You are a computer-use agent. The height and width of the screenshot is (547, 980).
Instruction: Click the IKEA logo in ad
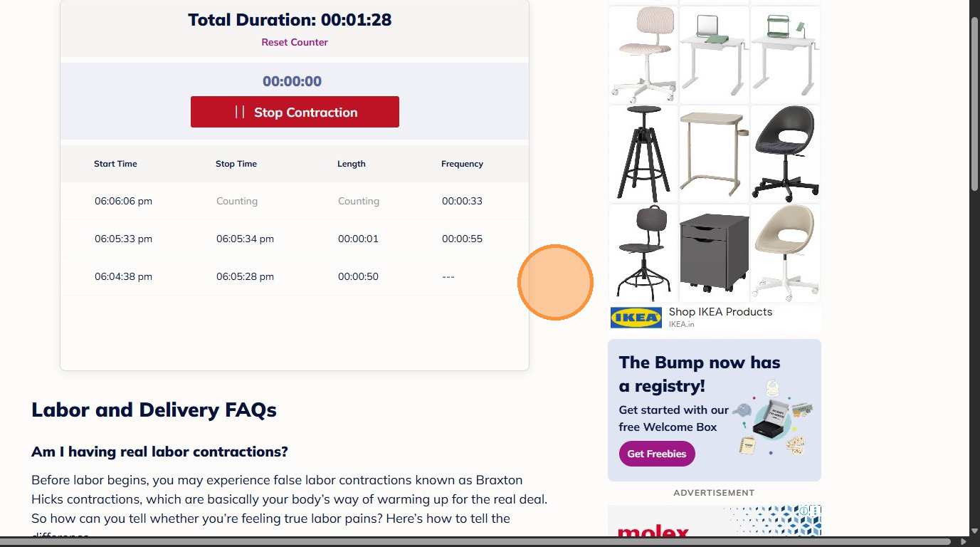coord(636,318)
